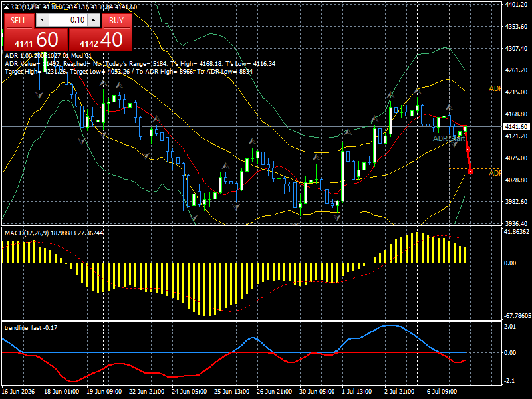Click the ADR Start label on chart
The height and width of the screenshot is (399, 532).
coord(448,138)
